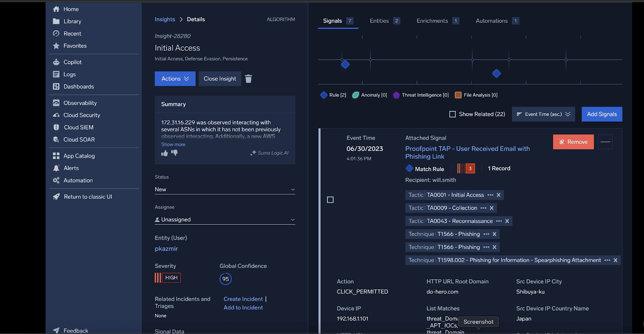Image resolution: width=644 pixels, height=334 pixels.
Task: Open the Status dropdown showing New
Action: (225, 189)
